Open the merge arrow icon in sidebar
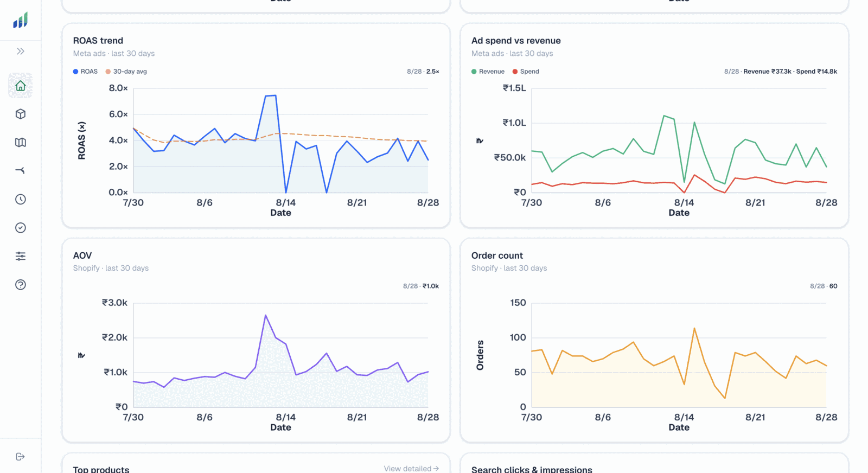The width and height of the screenshot is (868, 473). coord(21,170)
